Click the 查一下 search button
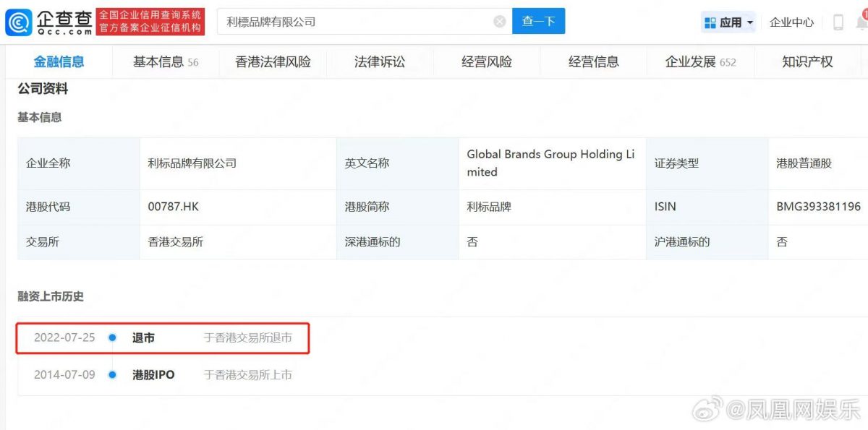Screen dimensions: 868x430 [538, 22]
